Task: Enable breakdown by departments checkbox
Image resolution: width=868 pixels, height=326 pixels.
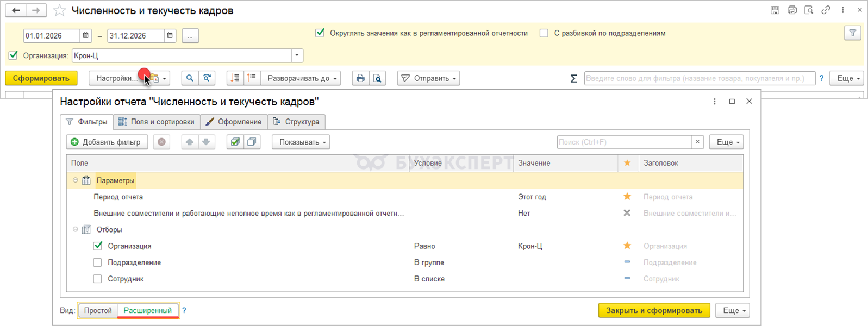Action: pyautogui.click(x=544, y=33)
